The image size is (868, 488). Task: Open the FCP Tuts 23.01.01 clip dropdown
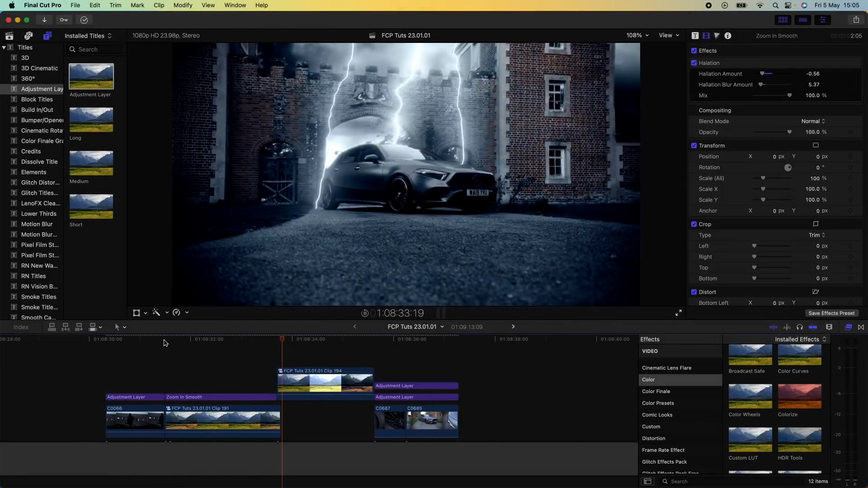(x=441, y=327)
